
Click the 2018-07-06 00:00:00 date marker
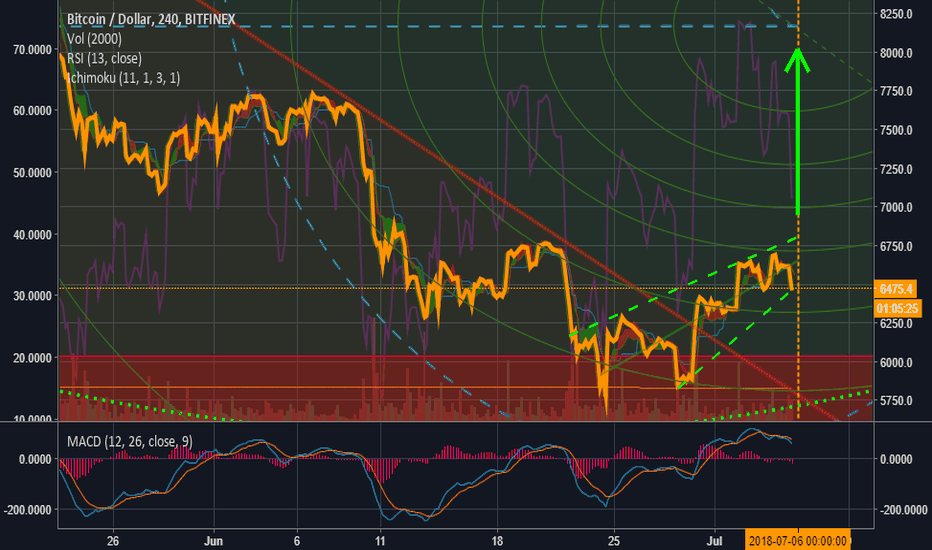point(797,541)
